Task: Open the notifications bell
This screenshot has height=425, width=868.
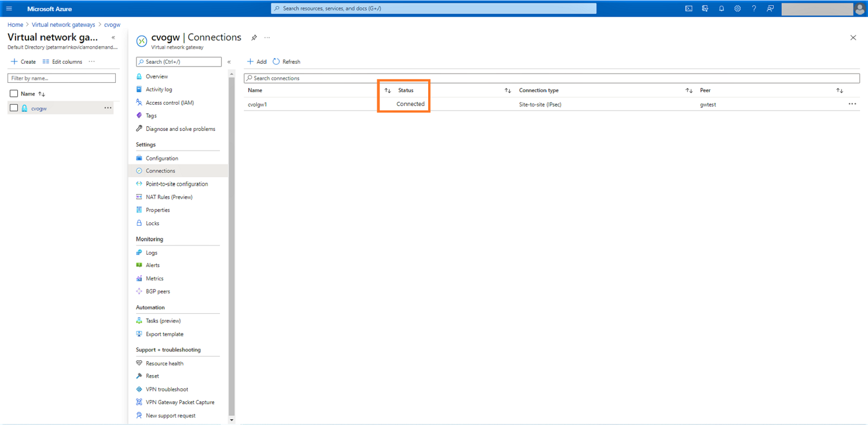Action: coord(721,9)
